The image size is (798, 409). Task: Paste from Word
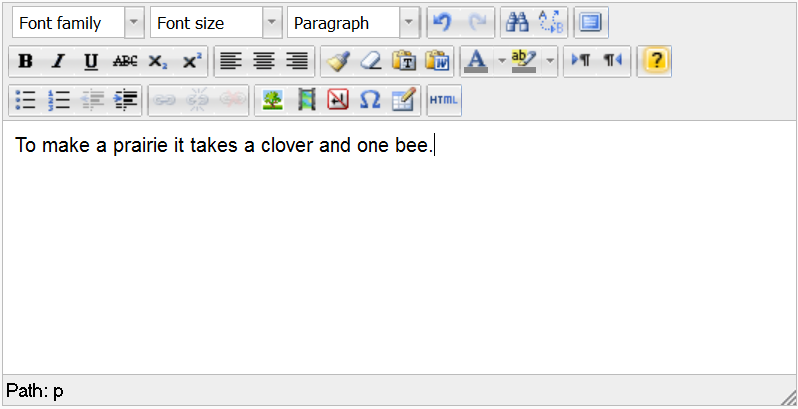tap(438, 62)
